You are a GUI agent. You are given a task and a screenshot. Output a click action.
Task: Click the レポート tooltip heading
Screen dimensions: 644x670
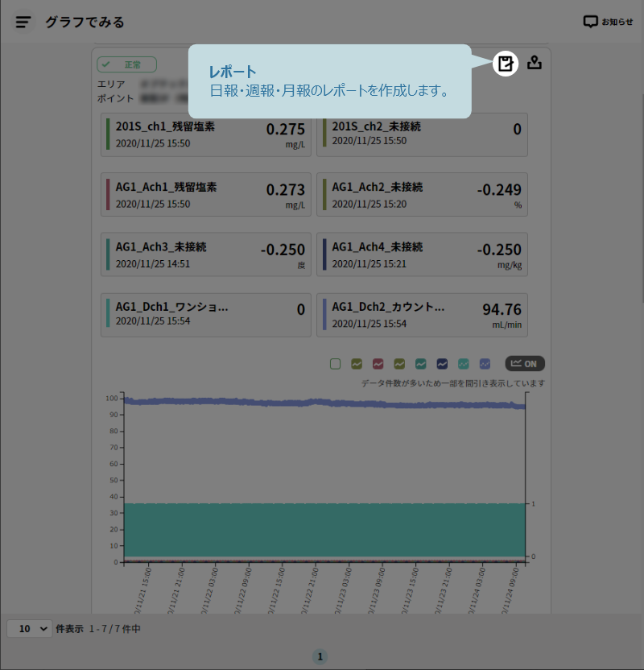point(233,72)
